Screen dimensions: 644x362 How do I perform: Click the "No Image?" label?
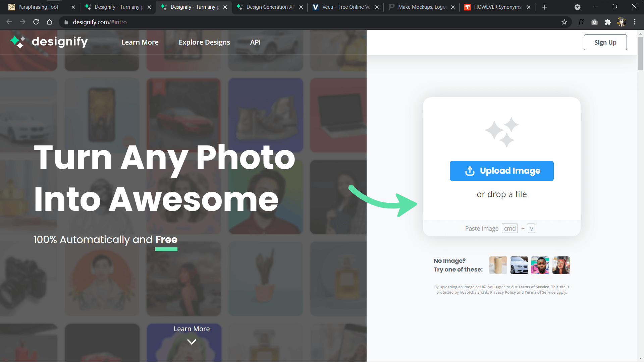point(449,261)
